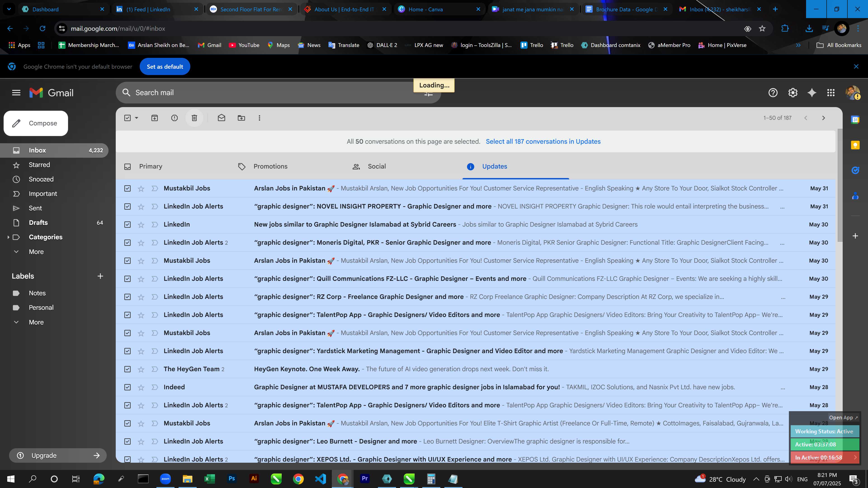Open Google Keep side panel icon
Image resolution: width=868 pixels, height=488 pixels.
pos(855,145)
